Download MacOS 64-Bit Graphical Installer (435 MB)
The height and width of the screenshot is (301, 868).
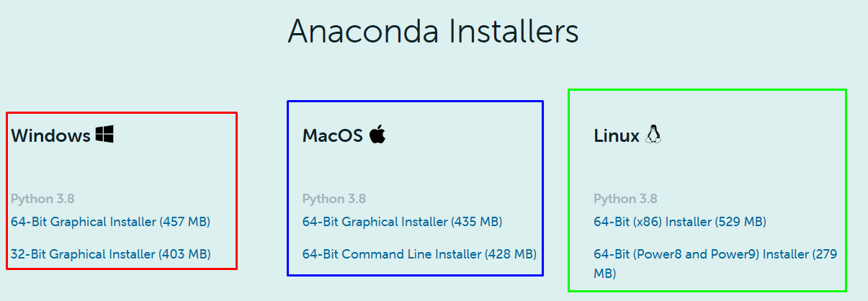[402, 222]
